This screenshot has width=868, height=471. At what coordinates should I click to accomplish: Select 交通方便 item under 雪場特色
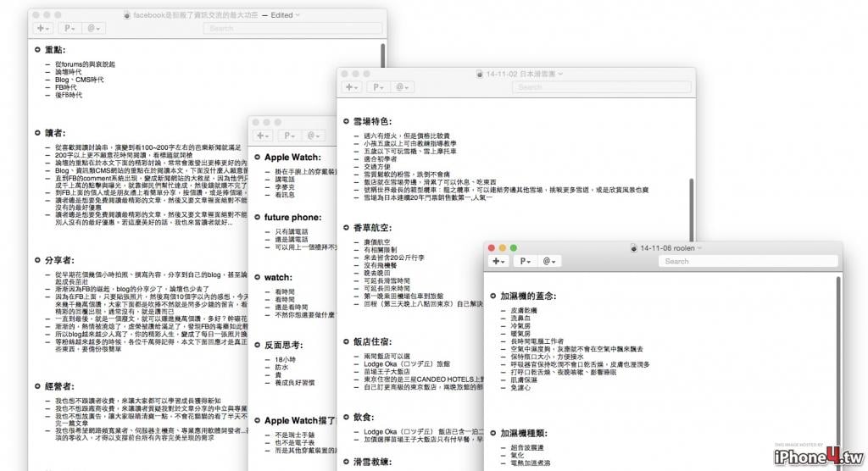coord(377,167)
